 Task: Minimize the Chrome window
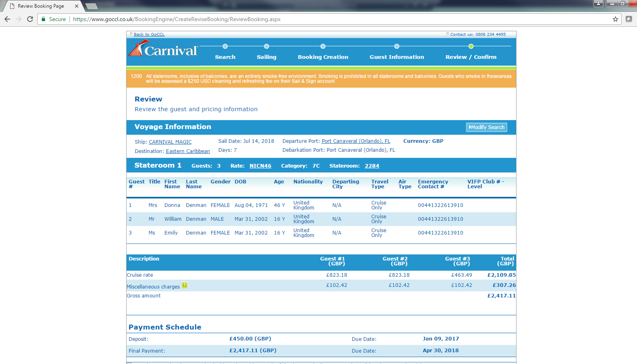coord(612,4)
